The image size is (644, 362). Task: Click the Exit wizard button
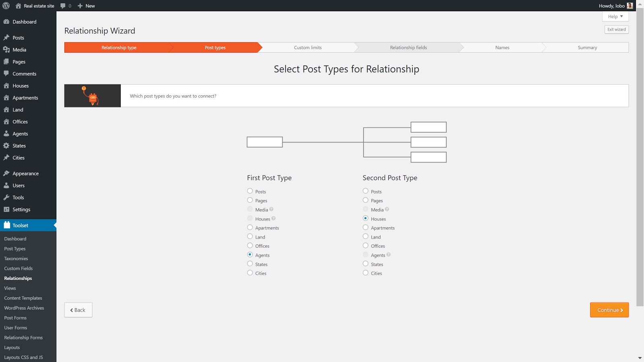pyautogui.click(x=616, y=29)
